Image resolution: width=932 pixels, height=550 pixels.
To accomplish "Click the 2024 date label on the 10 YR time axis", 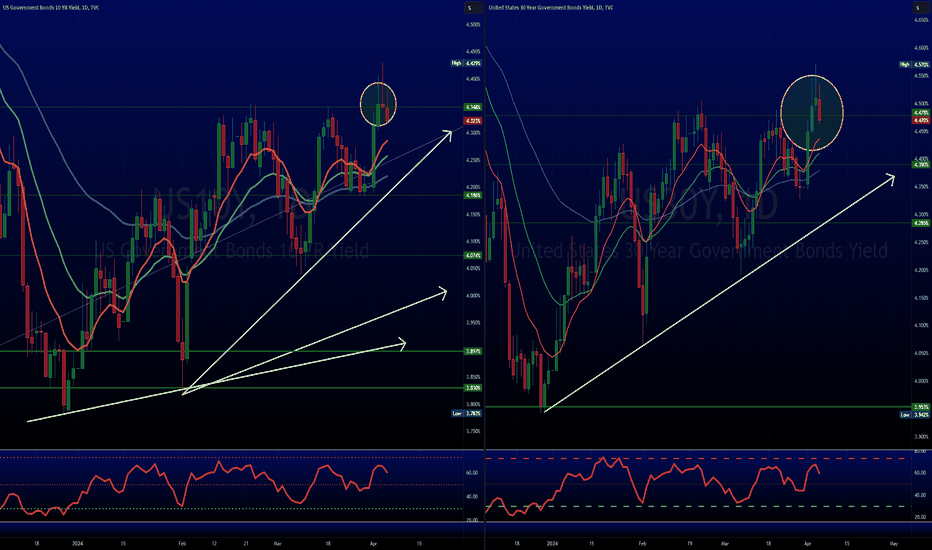I will tap(77, 543).
